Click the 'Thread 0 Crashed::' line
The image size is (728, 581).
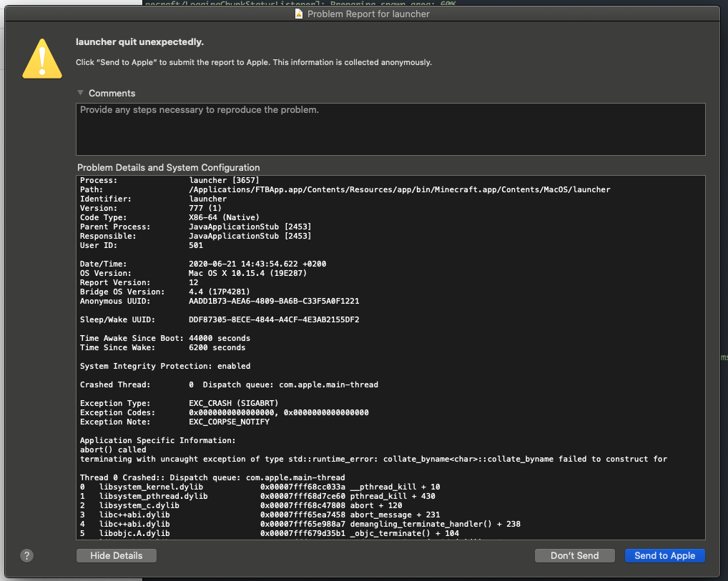(212, 477)
